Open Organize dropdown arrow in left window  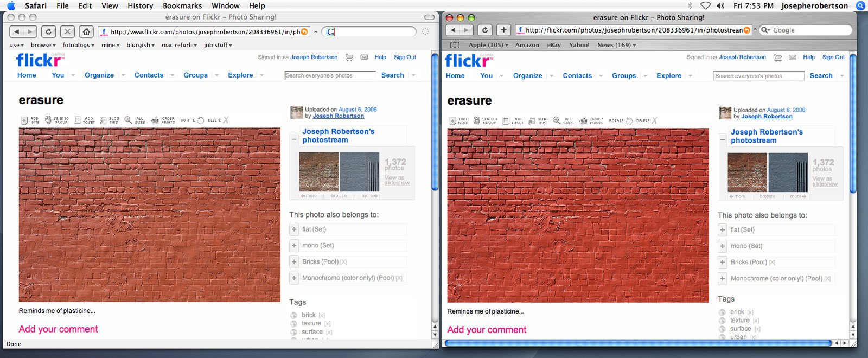pyautogui.click(x=123, y=75)
